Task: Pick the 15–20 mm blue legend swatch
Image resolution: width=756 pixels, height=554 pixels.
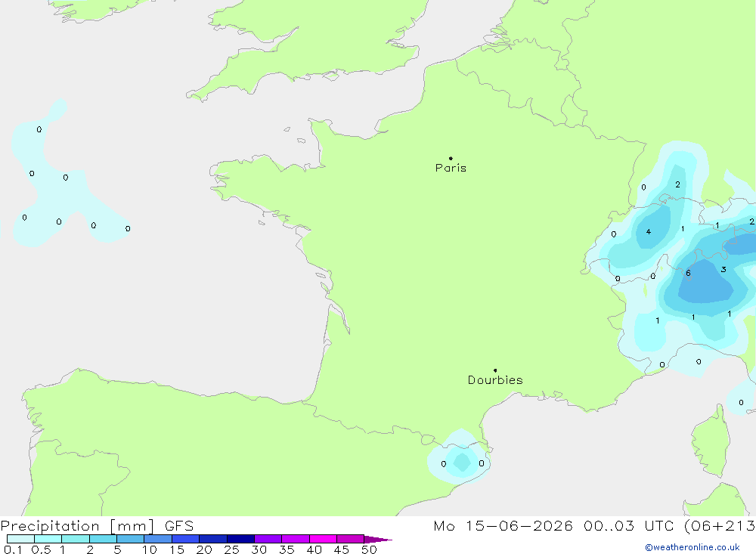Action: 186,539
